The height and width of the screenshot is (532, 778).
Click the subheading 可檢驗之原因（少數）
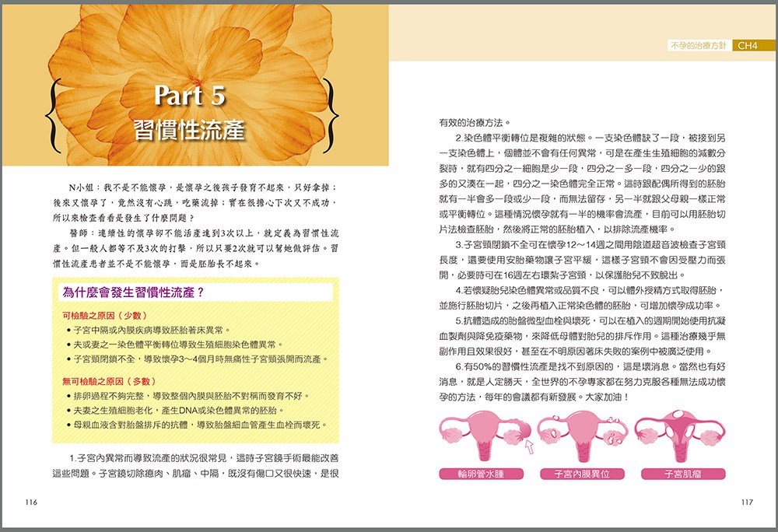tap(105, 315)
